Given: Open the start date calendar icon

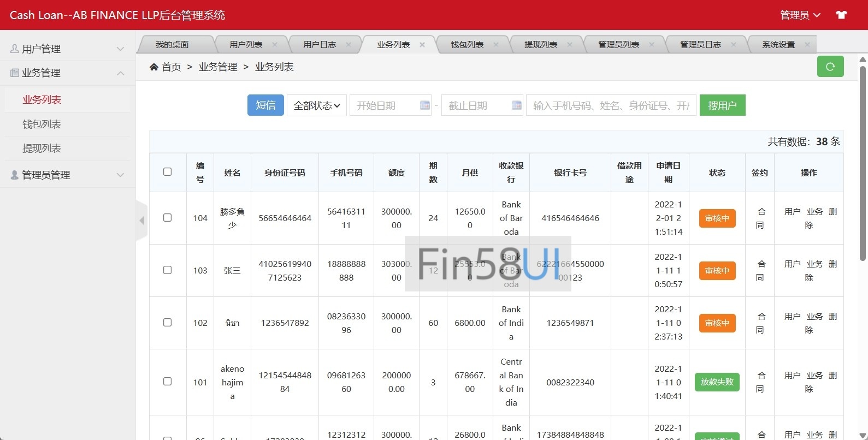Looking at the screenshot, I should (x=424, y=105).
